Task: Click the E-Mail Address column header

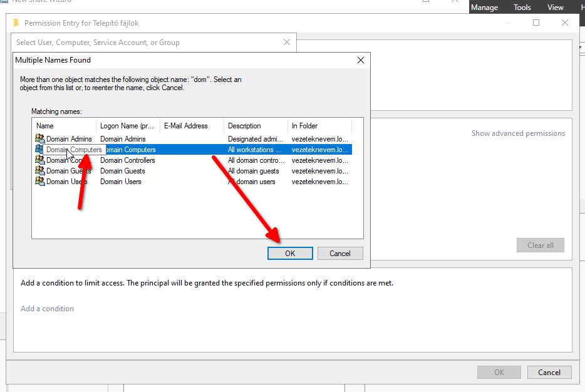Action: tap(191, 126)
